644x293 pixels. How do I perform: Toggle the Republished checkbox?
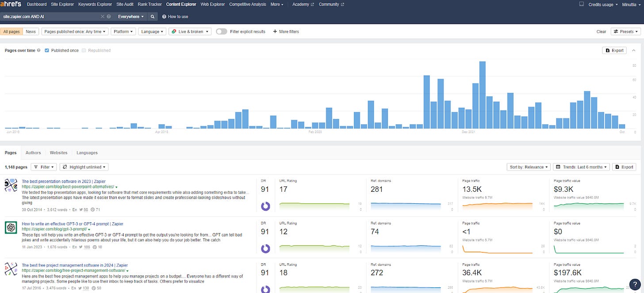click(x=84, y=50)
